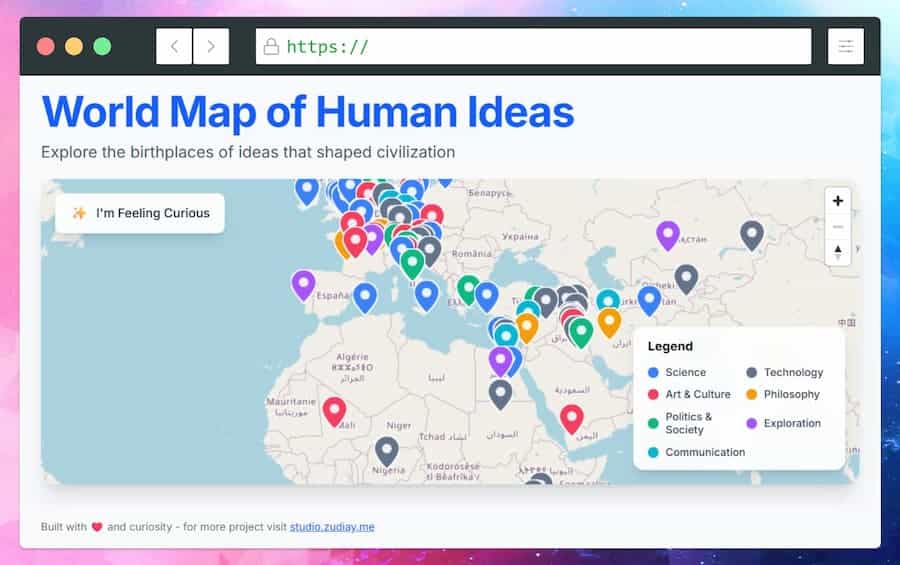The width and height of the screenshot is (900, 565).
Task: Reset map bearing with compass button
Action: (837, 252)
